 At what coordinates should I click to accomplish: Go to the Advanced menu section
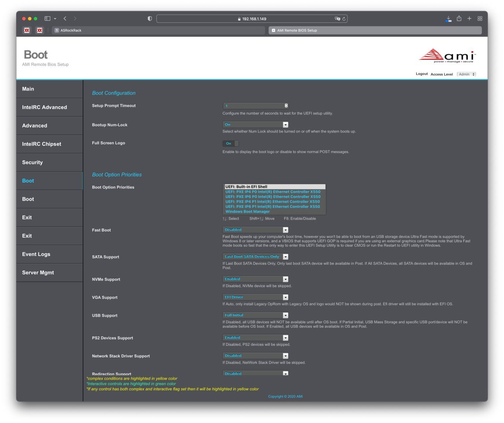point(49,126)
